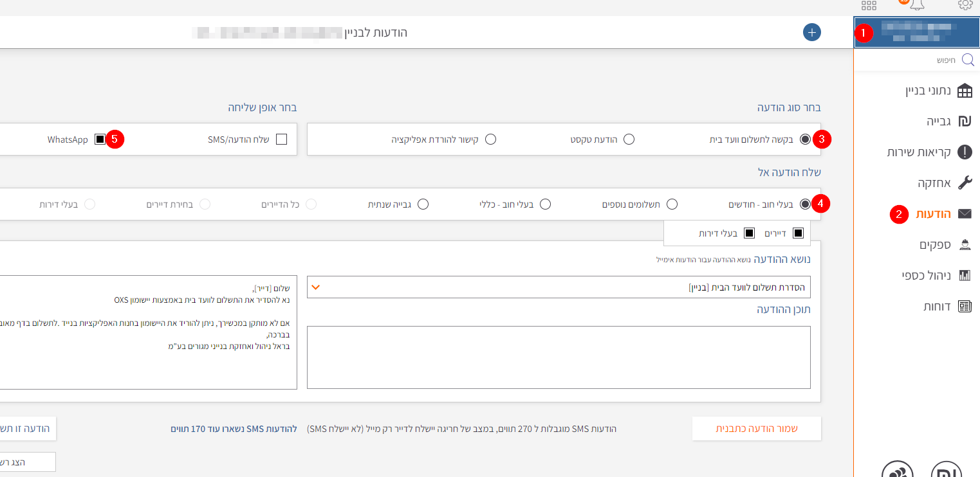Toggle the WhatsApp checkbox
980x477 pixels.
[x=100, y=139]
